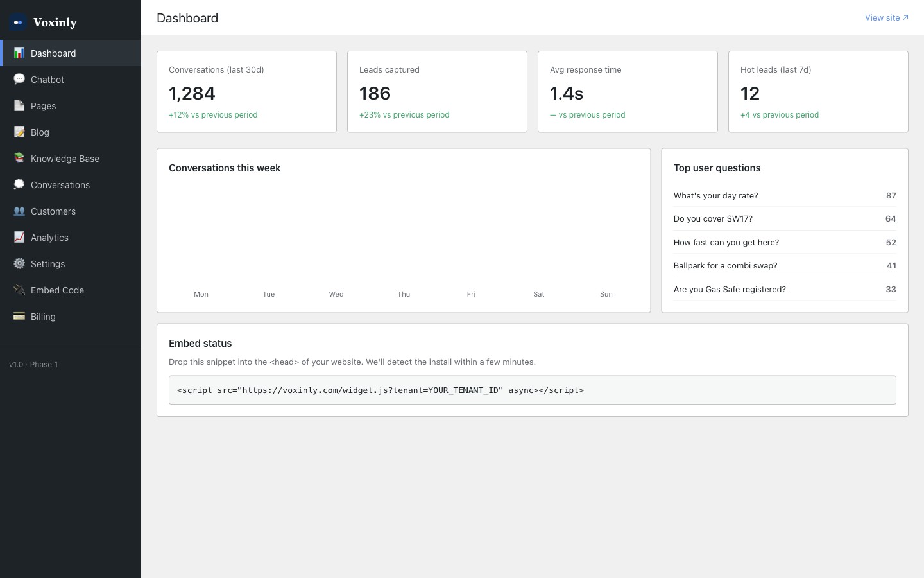Click the 'Conversations this week' heading

(x=225, y=168)
